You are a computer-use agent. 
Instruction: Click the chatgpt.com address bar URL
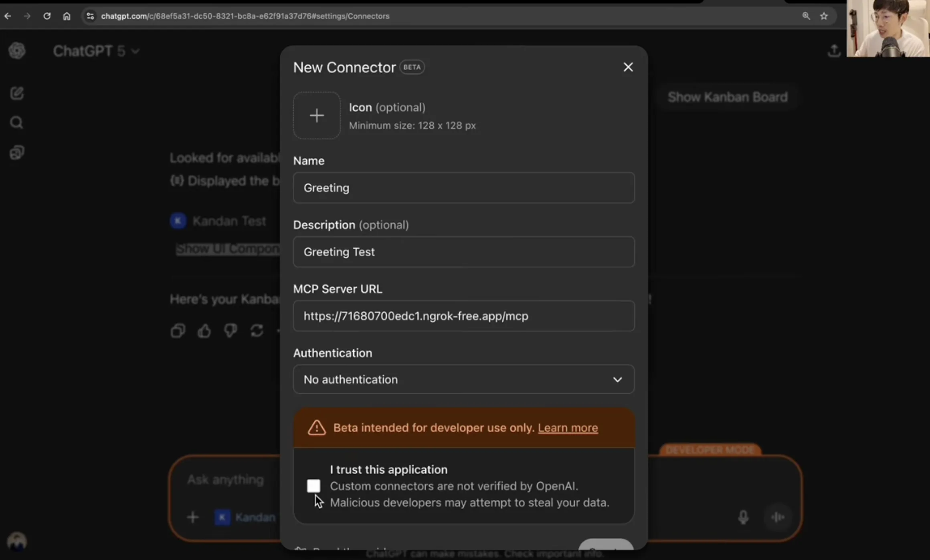245,16
